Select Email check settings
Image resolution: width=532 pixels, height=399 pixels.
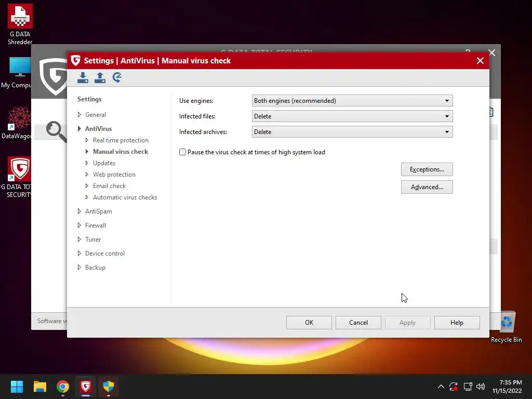[x=109, y=186]
